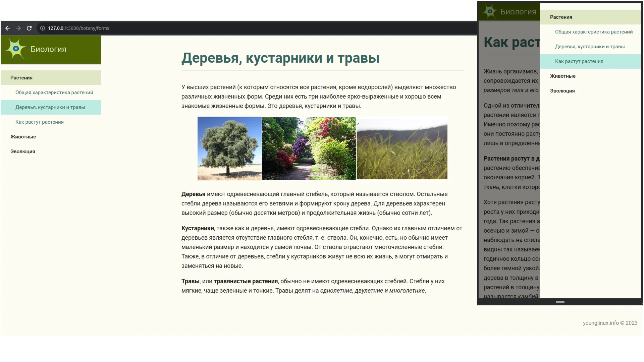This screenshot has height=362, width=644.
Task: Select 'Как растут растения' in right panel
Action: pyautogui.click(x=579, y=61)
